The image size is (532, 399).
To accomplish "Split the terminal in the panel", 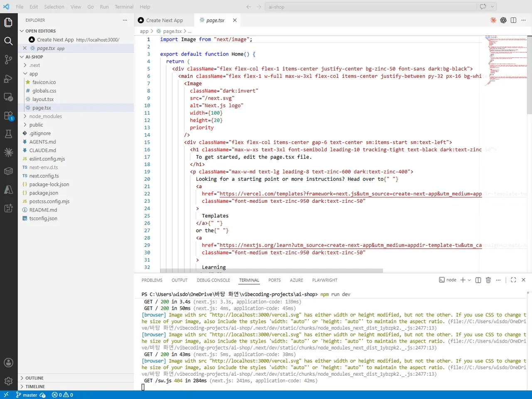I will click(478, 280).
